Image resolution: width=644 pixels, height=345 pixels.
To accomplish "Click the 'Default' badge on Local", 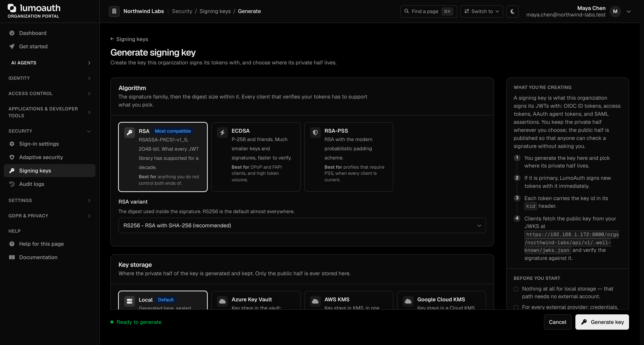I will [166, 300].
